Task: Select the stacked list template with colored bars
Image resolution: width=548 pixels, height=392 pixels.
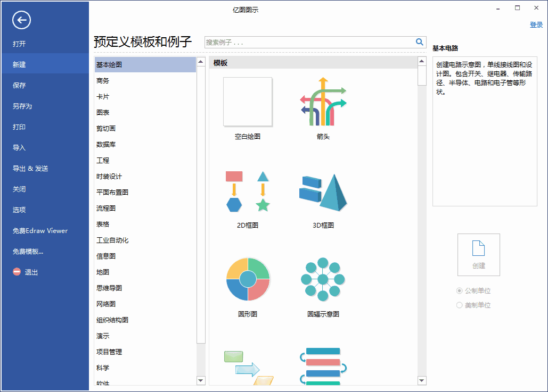Action: pyautogui.click(x=323, y=366)
